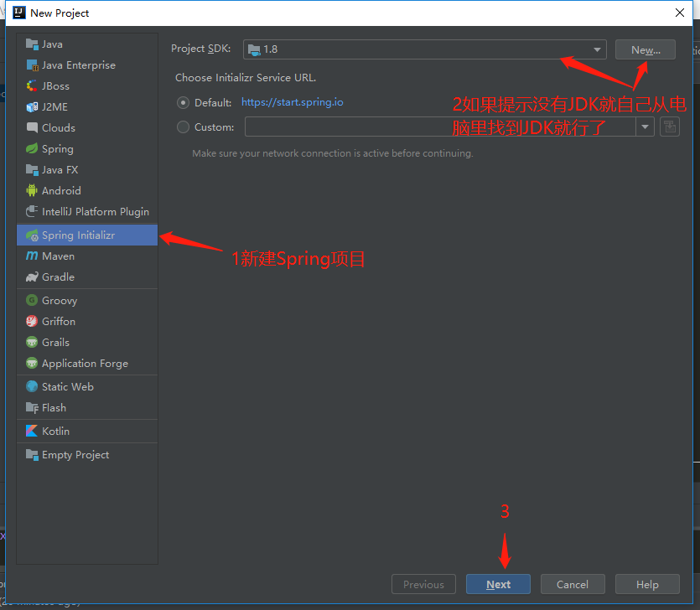Viewport: 700px width, 610px height.
Task: Open the Project SDK dropdown
Action: click(x=424, y=49)
